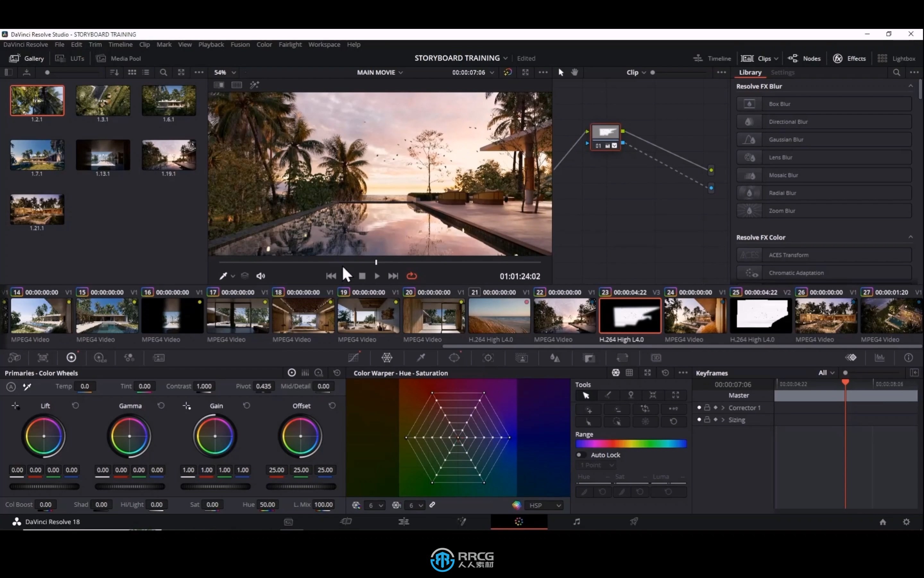The width and height of the screenshot is (924, 578).
Task: Toggle the node 01 enable checkbox
Action: tap(614, 146)
